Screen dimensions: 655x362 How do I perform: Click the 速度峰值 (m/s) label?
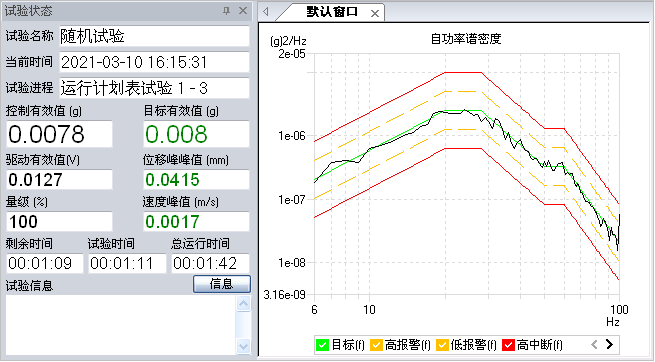tap(180, 202)
